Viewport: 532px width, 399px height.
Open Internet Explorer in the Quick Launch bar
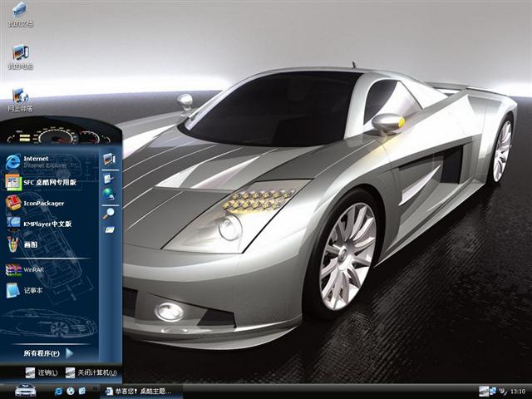58,391
